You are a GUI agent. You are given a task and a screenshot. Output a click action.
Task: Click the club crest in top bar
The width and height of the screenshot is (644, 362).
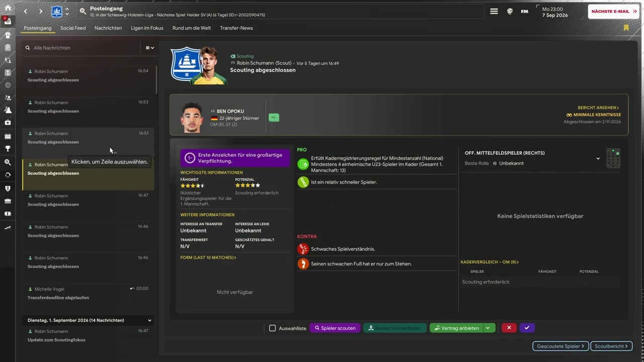click(57, 11)
